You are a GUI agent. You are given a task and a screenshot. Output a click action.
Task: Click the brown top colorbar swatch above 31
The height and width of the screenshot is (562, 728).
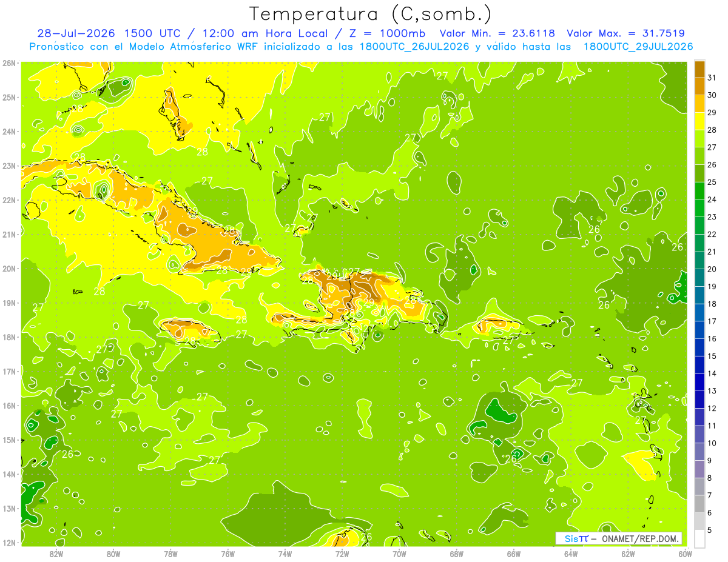[699, 69]
